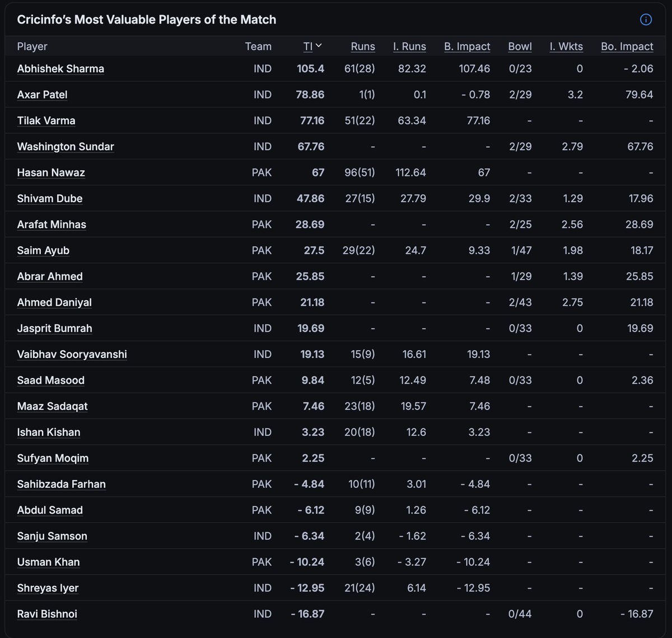Sort by the I. Runs column header
This screenshot has width=672, height=638.
409,46
